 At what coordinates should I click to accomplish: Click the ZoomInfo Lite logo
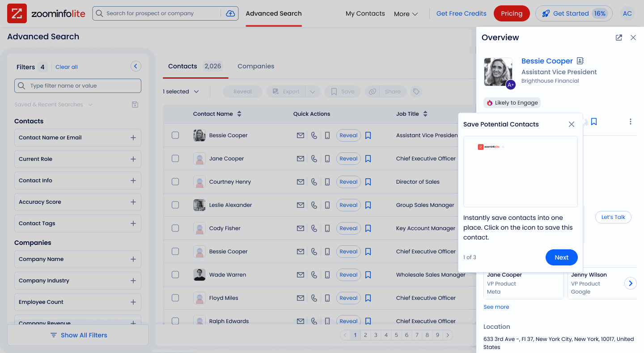(x=46, y=13)
